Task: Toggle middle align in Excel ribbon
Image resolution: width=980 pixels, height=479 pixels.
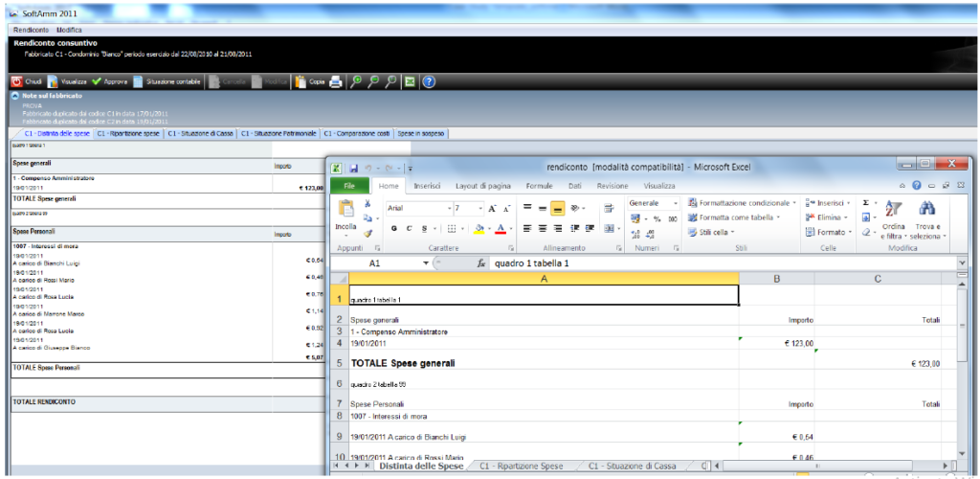Action: pos(542,208)
